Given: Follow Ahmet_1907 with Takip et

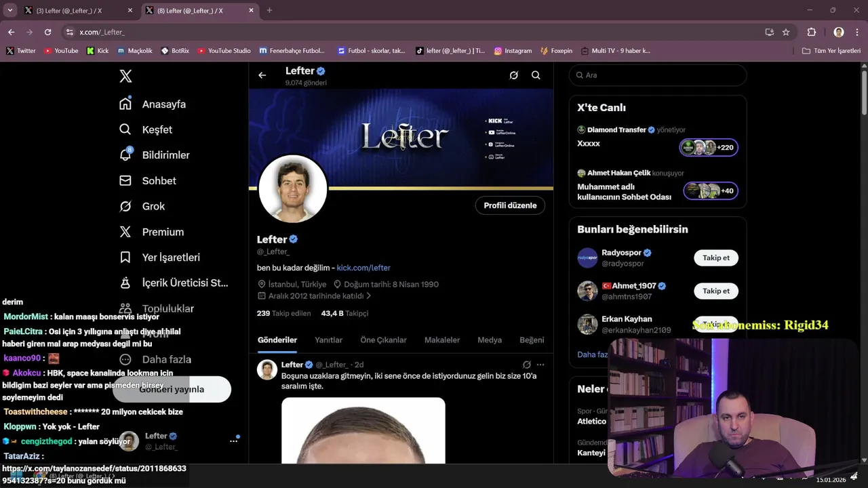Looking at the screenshot, I should [x=716, y=291].
